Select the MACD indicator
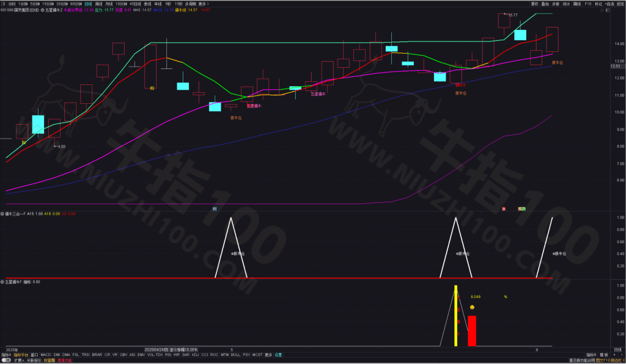 [46, 355]
